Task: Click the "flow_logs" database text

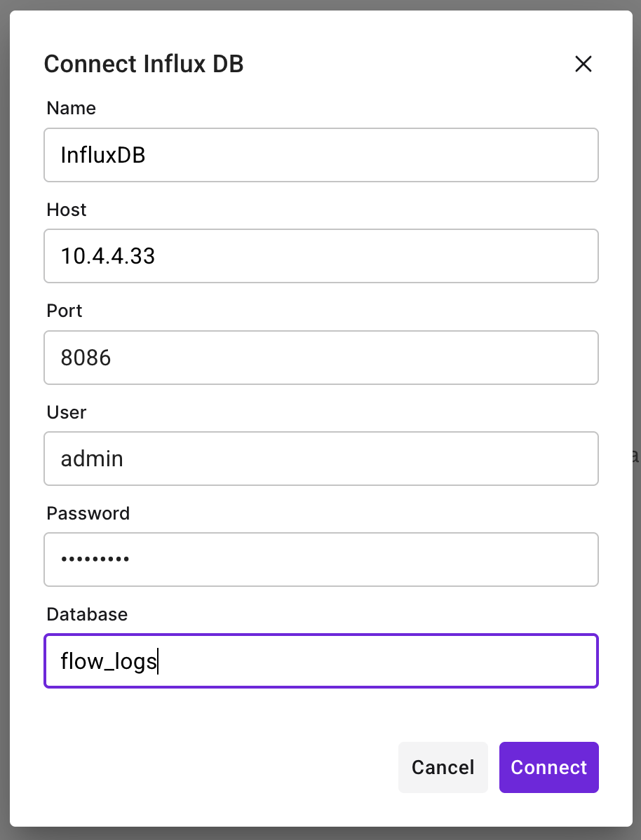Action: [x=109, y=661]
